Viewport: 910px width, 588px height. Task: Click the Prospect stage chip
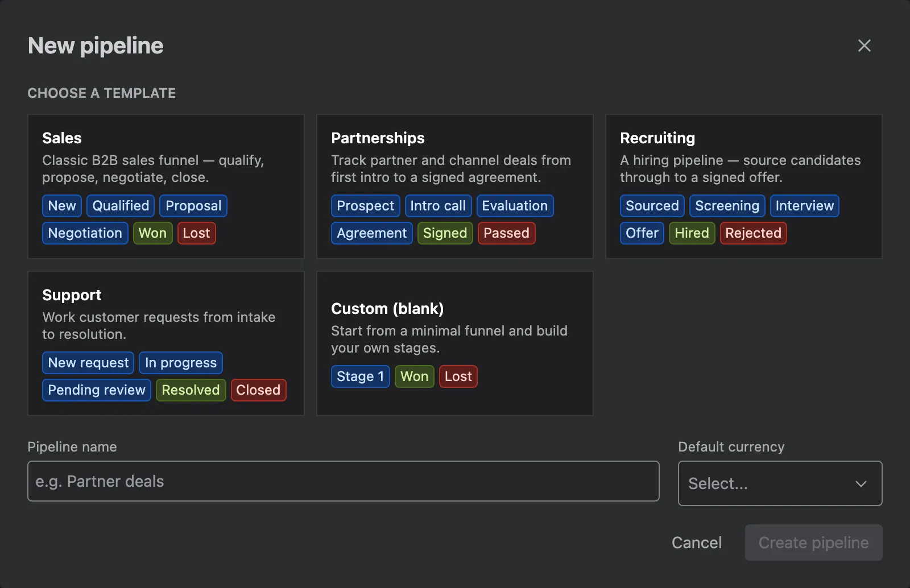coord(365,206)
